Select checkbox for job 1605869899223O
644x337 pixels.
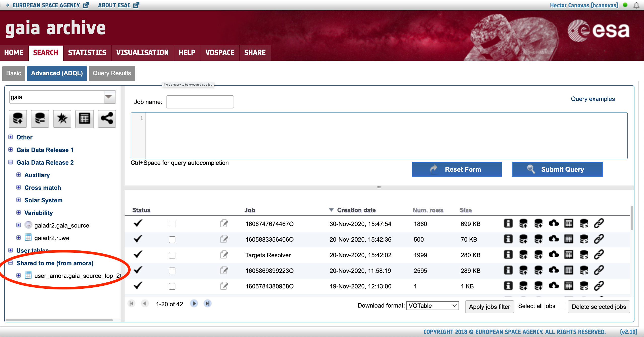[172, 271]
